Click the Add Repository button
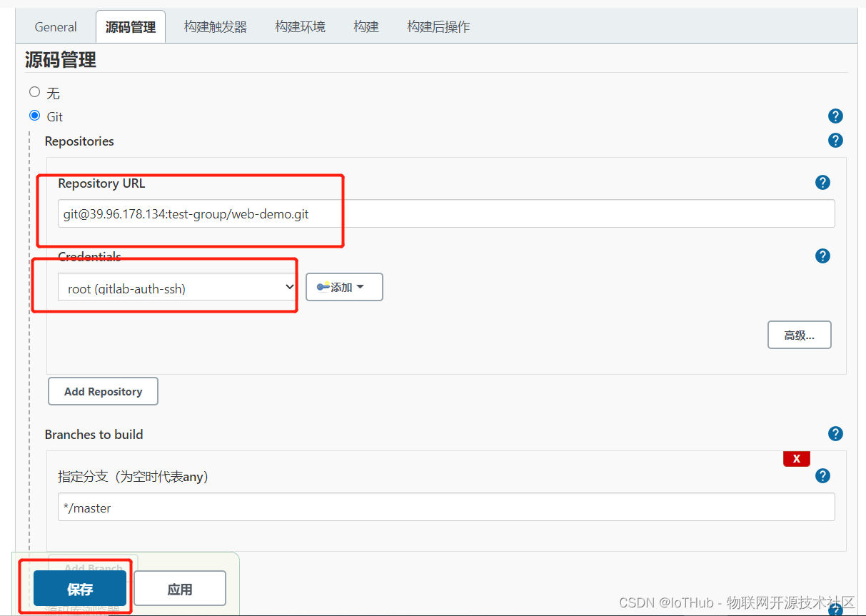Viewport: 866px width, 616px height. (103, 391)
